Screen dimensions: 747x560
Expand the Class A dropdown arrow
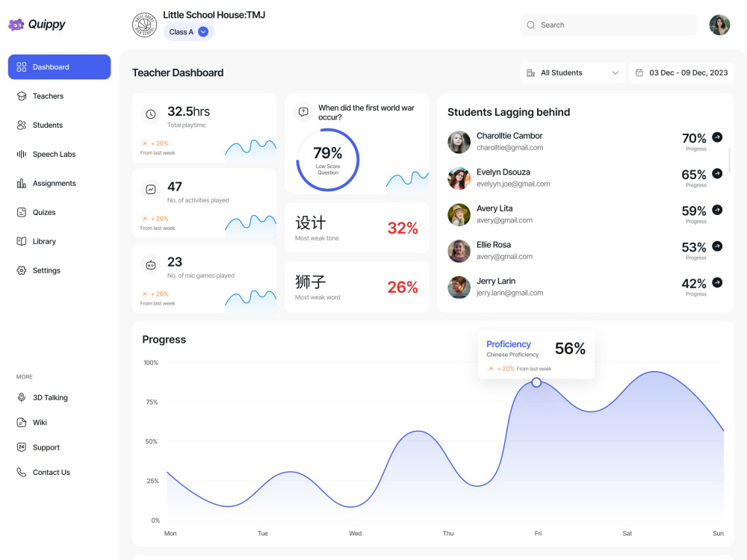(x=203, y=32)
